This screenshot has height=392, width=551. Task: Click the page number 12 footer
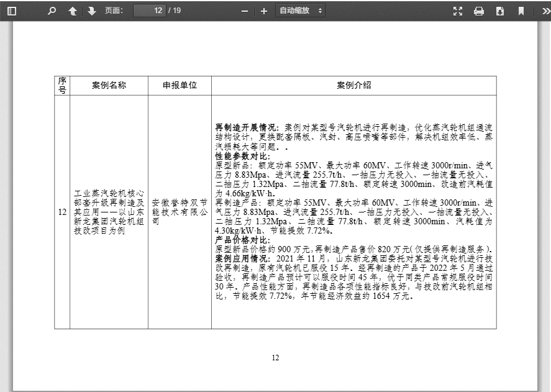pos(275,358)
